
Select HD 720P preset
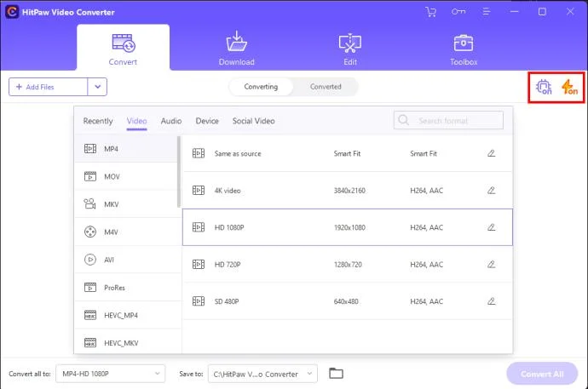tap(347, 265)
